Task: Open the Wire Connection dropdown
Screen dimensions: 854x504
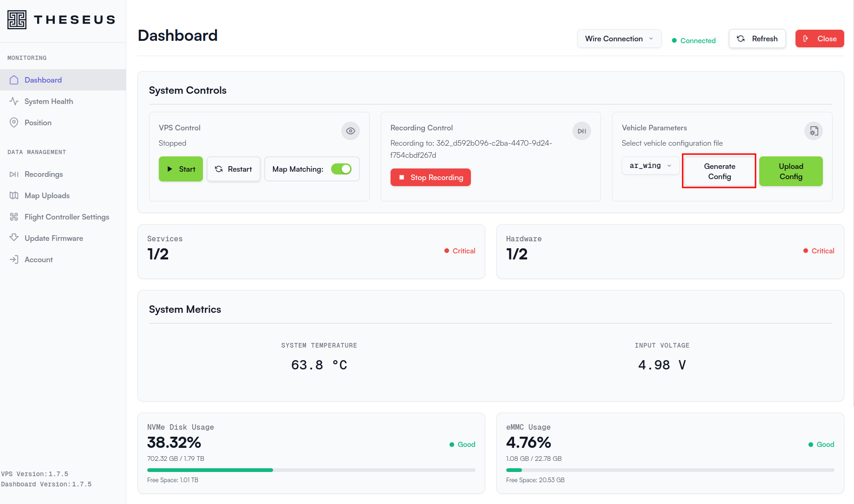Action: coord(619,39)
